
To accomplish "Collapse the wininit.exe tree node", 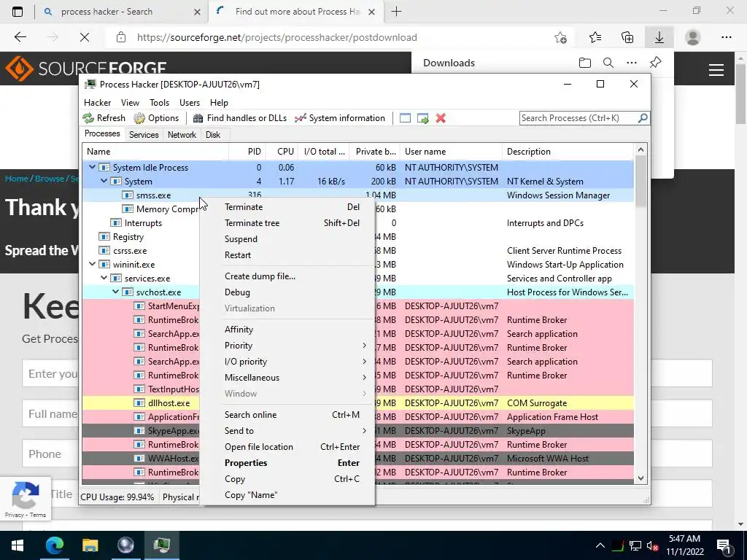I will (x=92, y=264).
